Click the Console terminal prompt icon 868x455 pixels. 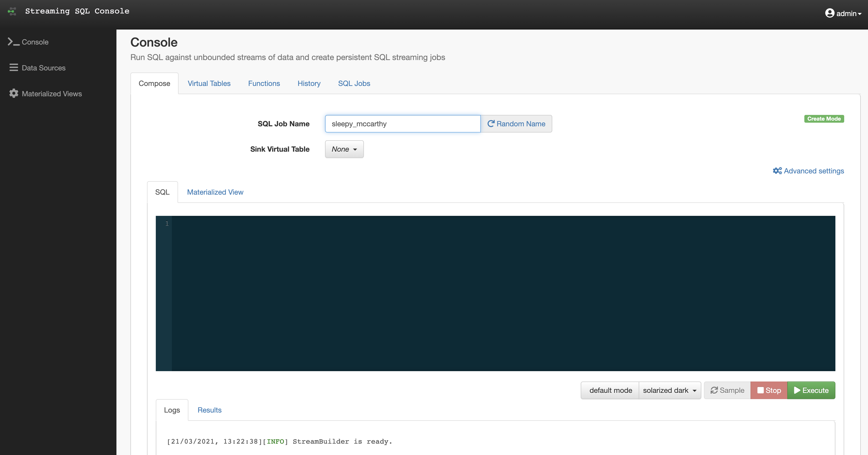13,42
